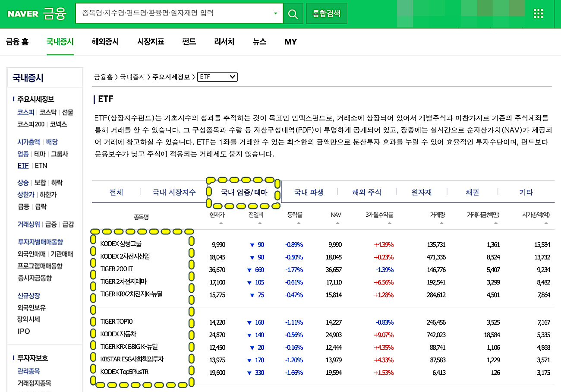Viewport: 561px width, 392px height.
Task: Sort by 현재가 column arrow
Action: click(x=221, y=223)
